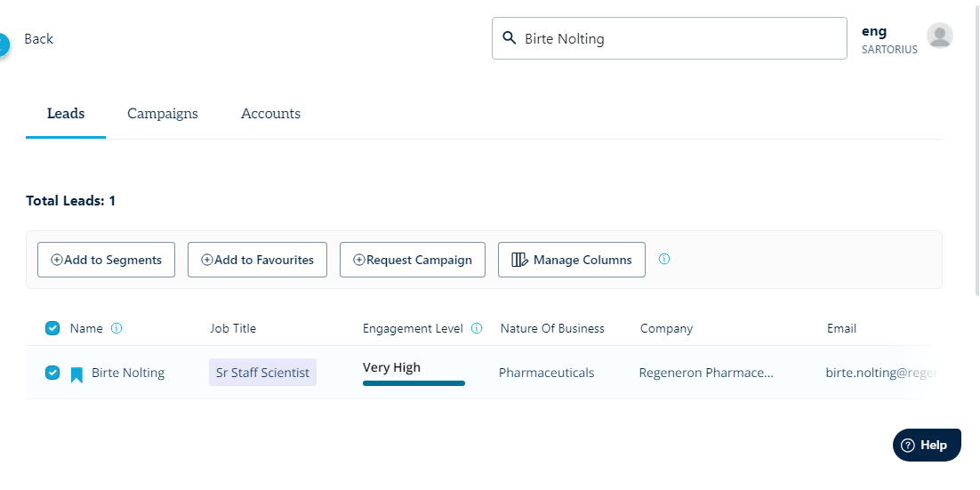The width and height of the screenshot is (980, 490).
Task: Open the Accounts tab
Action: pyautogui.click(x=270, y=114)
